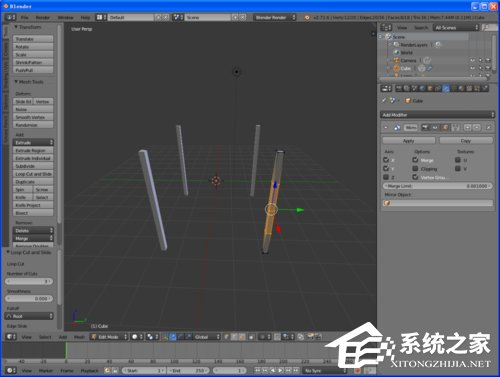The width and height of the screenshot is (500, 377).
Task: Adjust the Number of Cuts field
Action: (29, 281)
